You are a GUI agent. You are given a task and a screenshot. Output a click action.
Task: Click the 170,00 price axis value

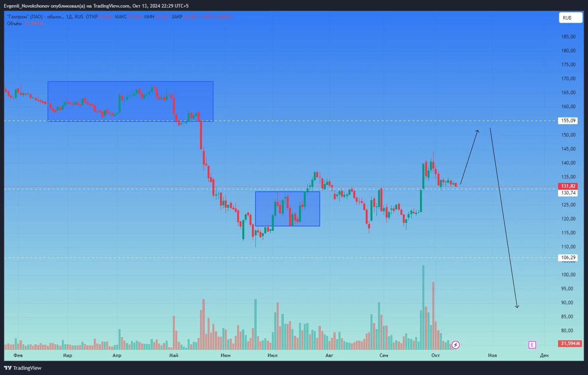point(568,79)
